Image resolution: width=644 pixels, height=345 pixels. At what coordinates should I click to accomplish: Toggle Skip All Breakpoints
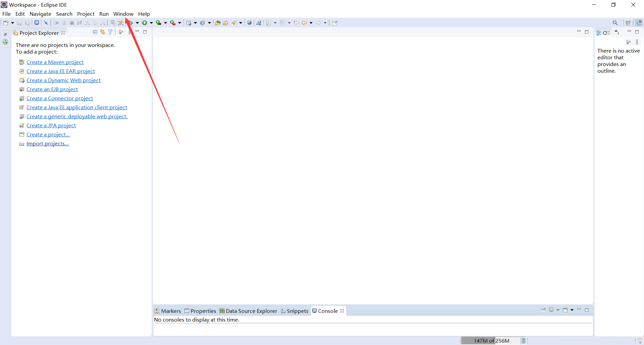click(46, 23)
